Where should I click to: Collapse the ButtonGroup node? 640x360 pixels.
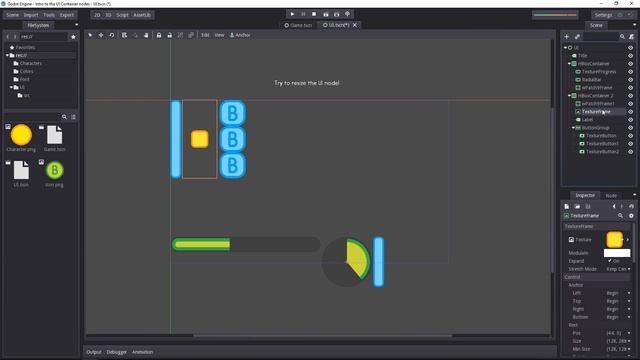click(573, 128)
